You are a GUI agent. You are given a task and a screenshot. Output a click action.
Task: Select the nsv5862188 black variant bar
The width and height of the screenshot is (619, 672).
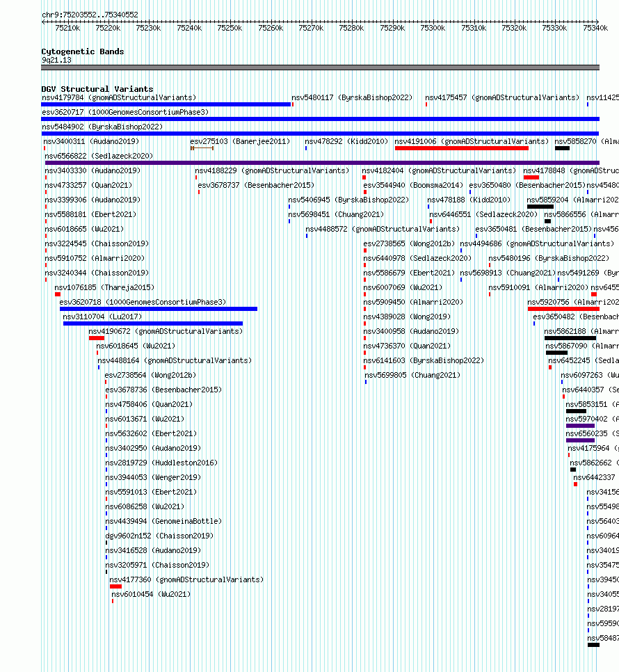click(570, 338)
